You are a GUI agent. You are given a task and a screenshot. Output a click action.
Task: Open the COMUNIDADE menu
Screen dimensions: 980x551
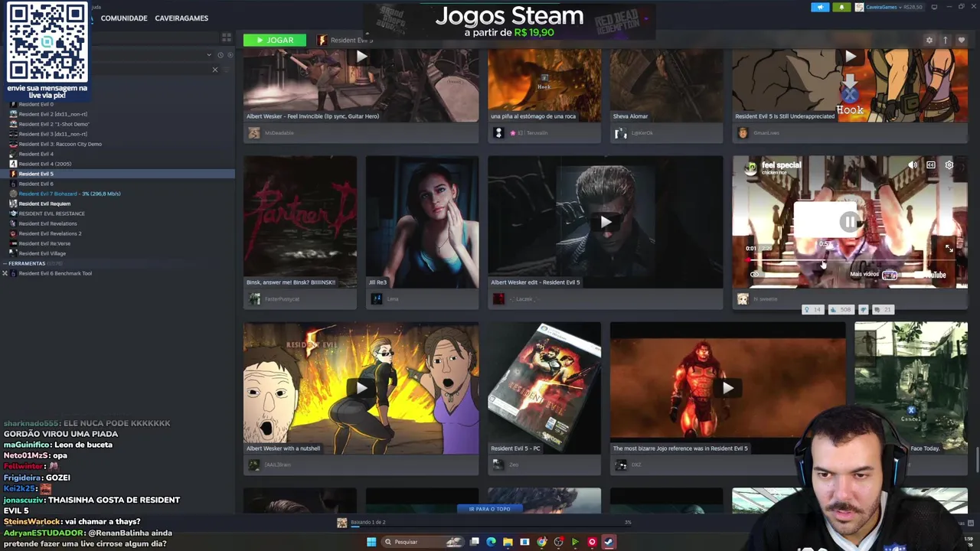(124, 18)
